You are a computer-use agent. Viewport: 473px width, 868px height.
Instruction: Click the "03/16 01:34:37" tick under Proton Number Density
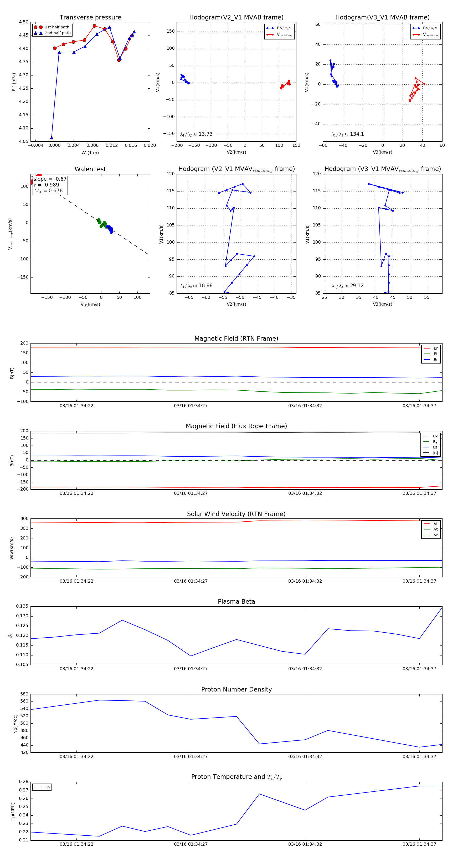[x=419, y=756]
